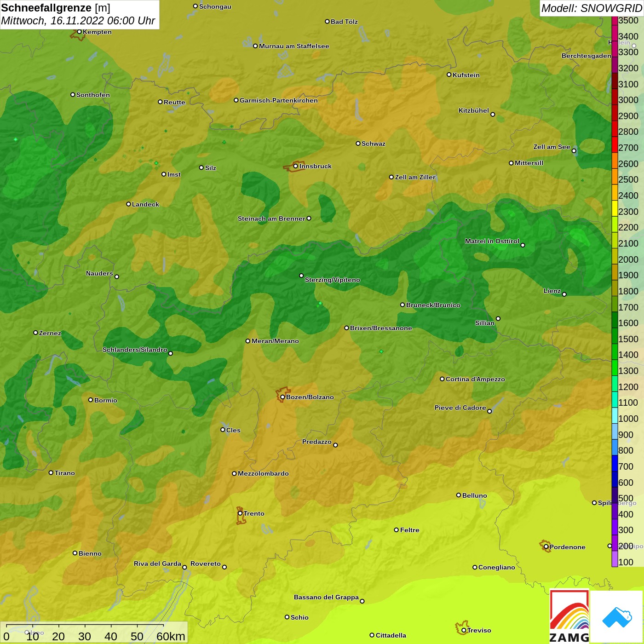
Task: Click the blue cloud logo icon
Action: [617, 617]
